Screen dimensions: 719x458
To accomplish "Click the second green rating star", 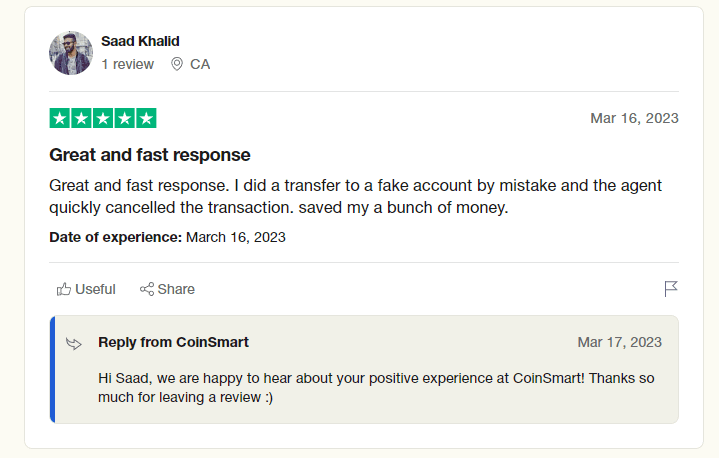I will click(81, 118).
